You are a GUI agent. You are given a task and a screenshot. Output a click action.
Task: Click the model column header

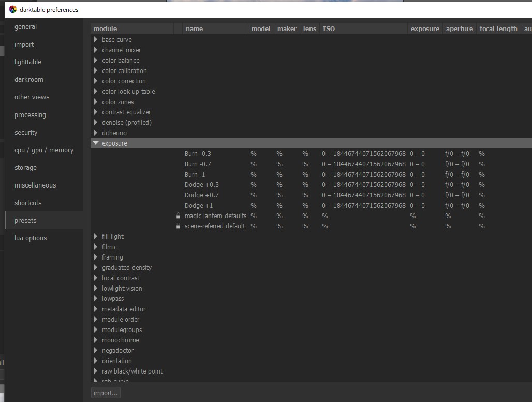261,29
